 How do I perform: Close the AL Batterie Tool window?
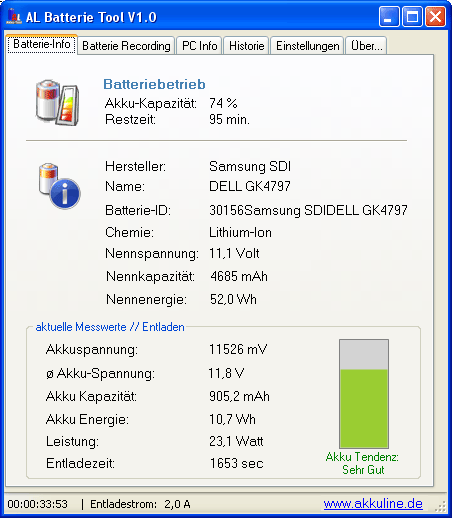pyautogui.click(x=435, y=16)
